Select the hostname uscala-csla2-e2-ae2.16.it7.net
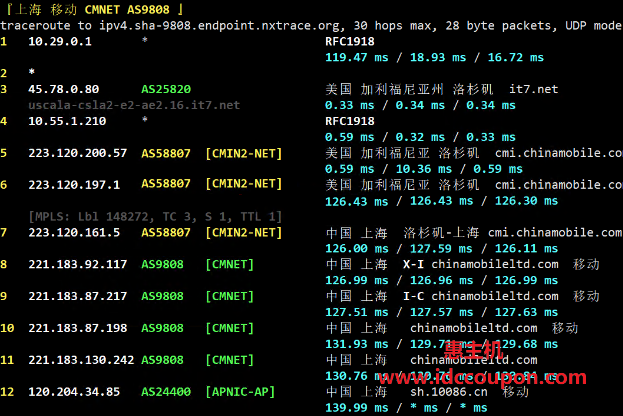This screenshot has height=416, width=623. coord(134,105)
